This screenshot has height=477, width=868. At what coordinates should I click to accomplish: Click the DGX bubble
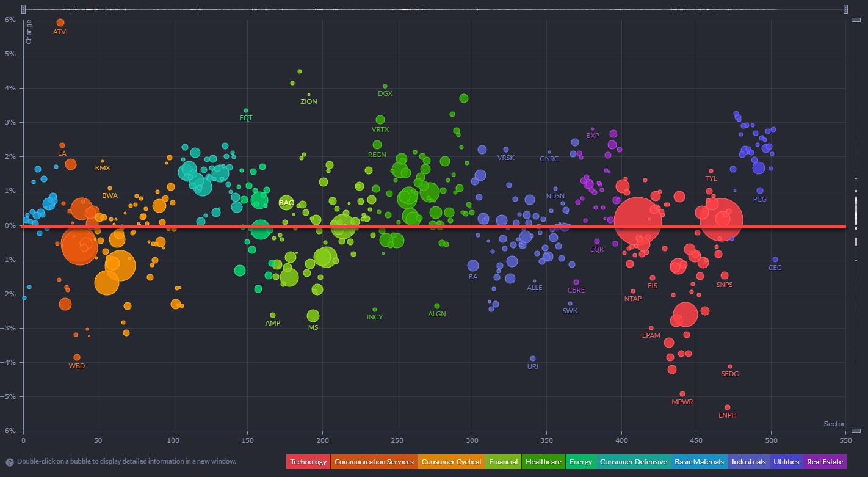pyautogui.click(x=385, y=86)
